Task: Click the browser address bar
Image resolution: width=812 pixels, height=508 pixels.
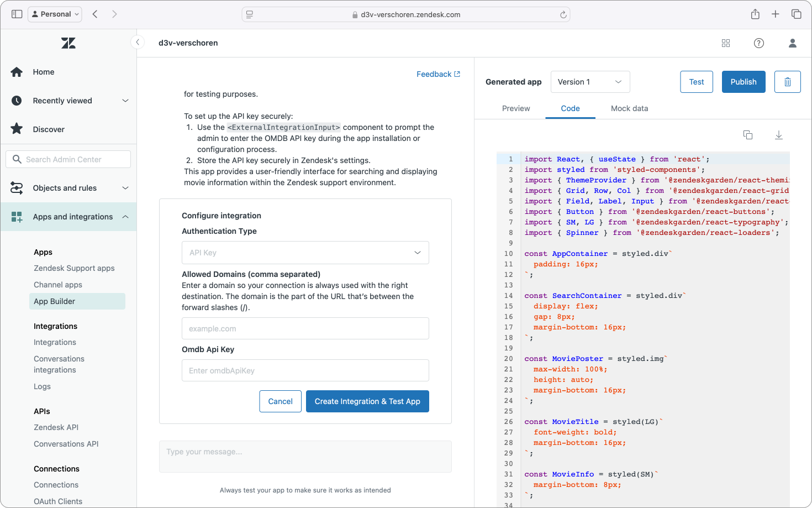Action: tap(406, 14)
